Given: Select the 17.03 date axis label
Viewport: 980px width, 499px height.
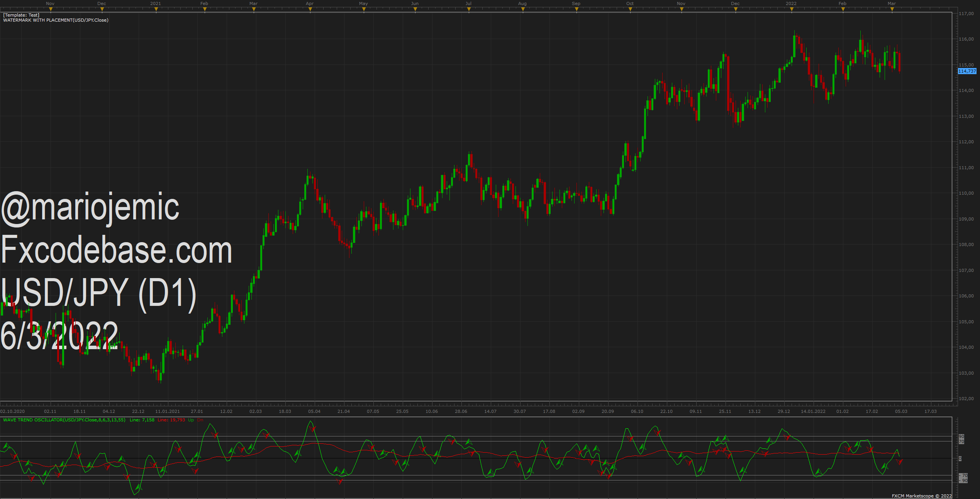Looking at the screenshot, I should click(x=931, y=411).
